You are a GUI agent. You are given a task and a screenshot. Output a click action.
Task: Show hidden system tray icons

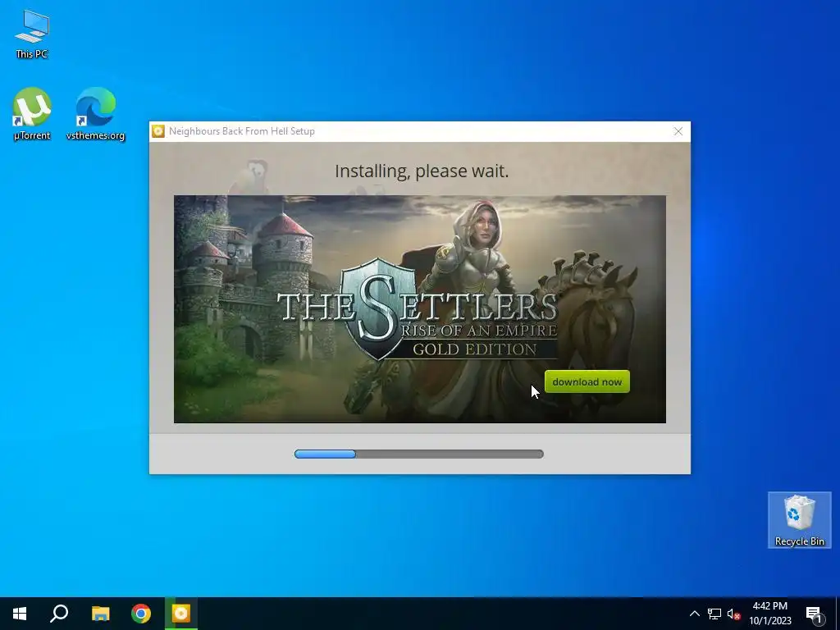coord(694,614)
